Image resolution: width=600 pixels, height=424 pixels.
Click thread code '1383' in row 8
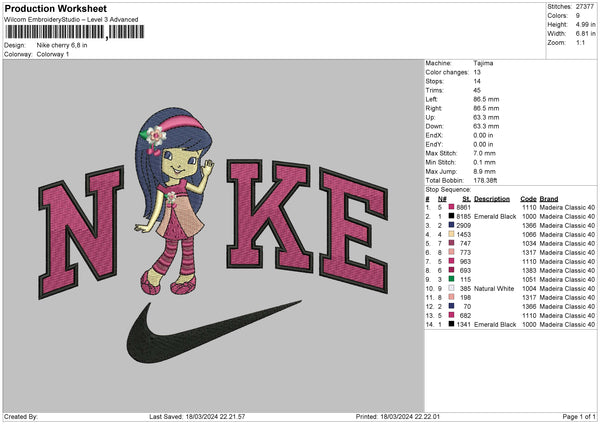pyautogui.click(x=529, y=271)
